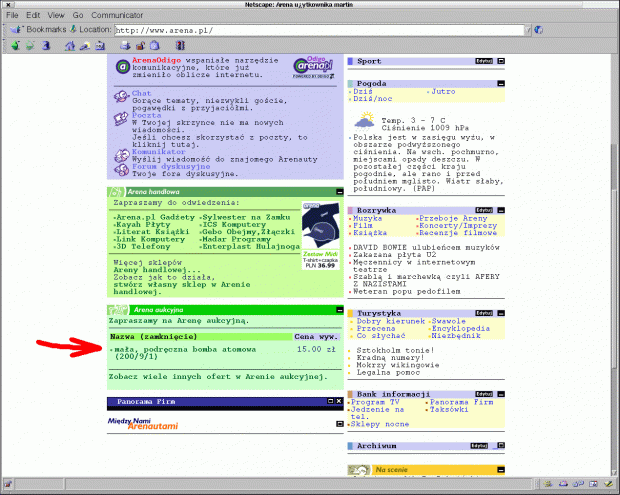Click the Reload toolbar icon
The image size is (620, 495).
tap(46, 45)
